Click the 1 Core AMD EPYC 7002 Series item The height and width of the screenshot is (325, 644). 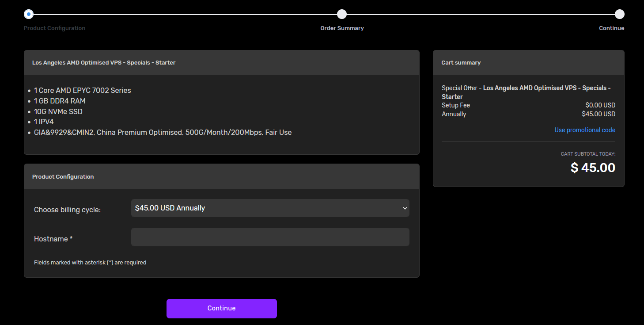click(82, 90)
